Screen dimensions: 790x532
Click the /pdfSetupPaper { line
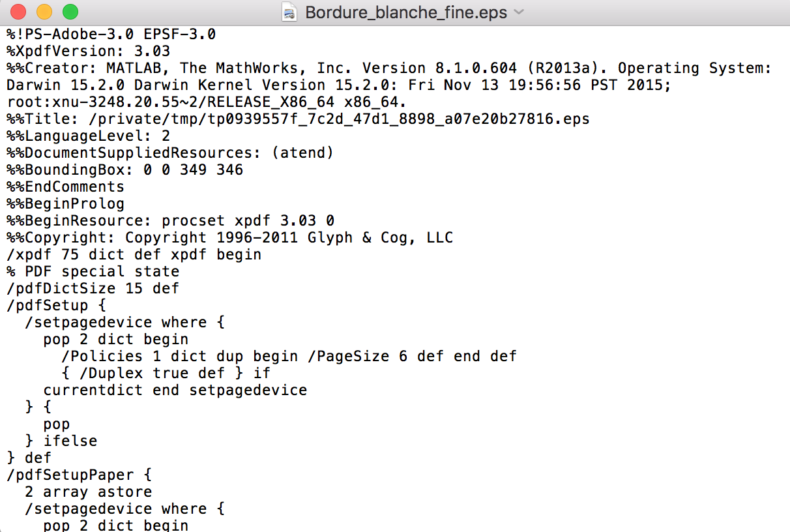[x=80, y=475]
